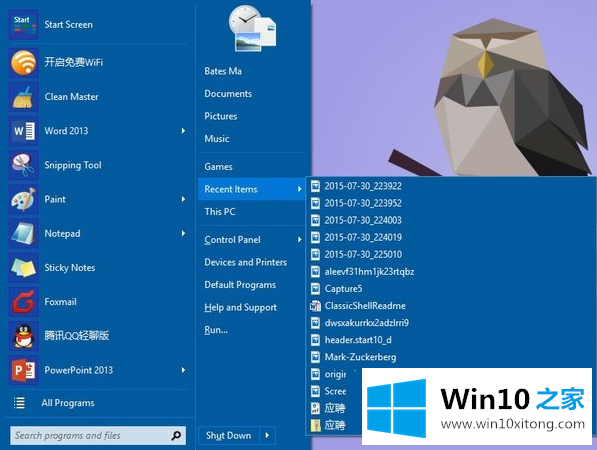Select the Clean Master label
The height and width of the screenshot is (450, 597).
72,97
